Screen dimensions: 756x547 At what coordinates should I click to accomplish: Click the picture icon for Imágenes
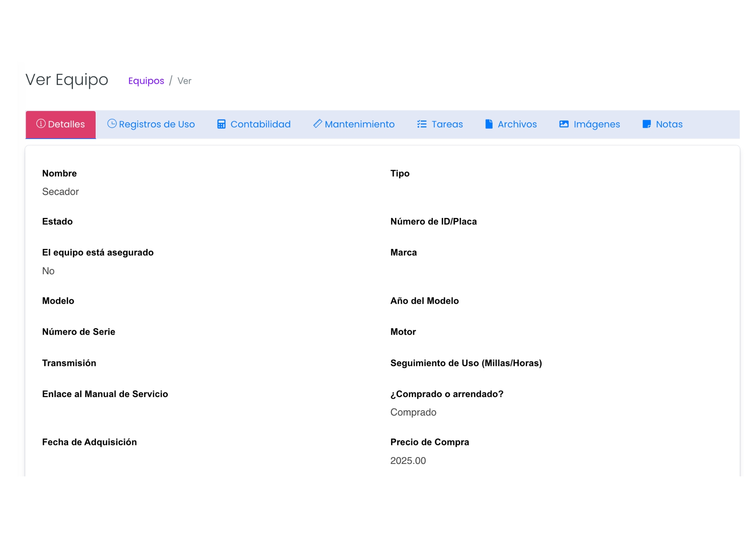(564, 124)
